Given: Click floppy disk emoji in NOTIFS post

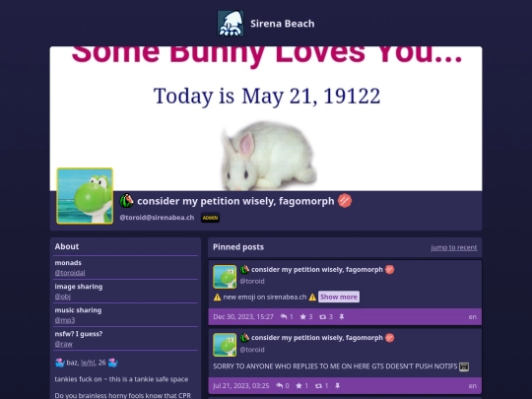Looking at the screenshot, I should click(x=464, y=366).
